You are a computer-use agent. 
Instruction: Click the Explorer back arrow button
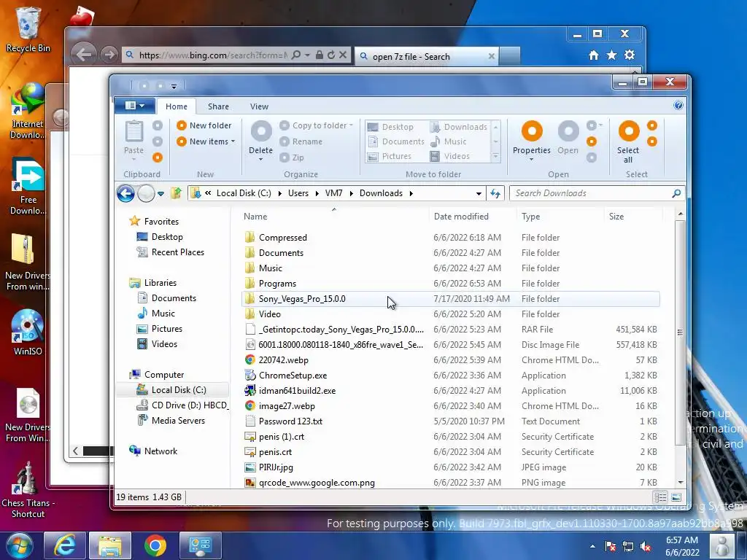[x=125, y=193]
